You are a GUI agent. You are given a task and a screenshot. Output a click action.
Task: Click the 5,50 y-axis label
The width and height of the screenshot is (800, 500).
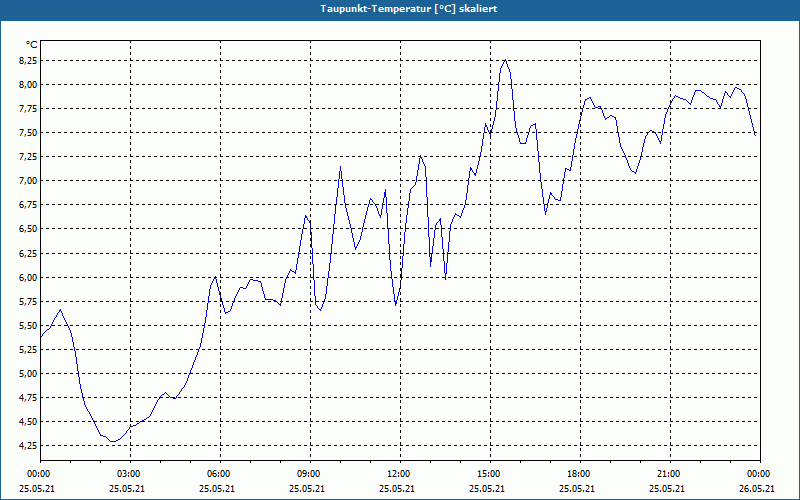(28, 326)
